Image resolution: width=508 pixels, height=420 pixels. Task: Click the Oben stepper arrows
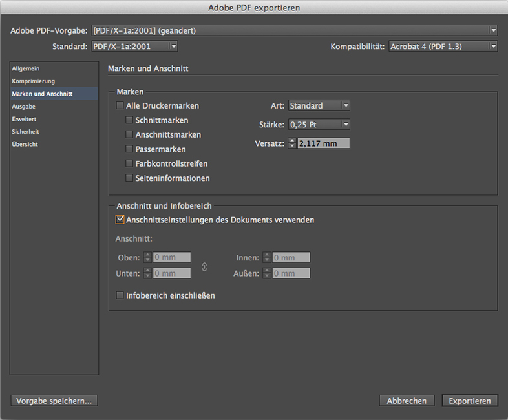click(x=147, y=257)
